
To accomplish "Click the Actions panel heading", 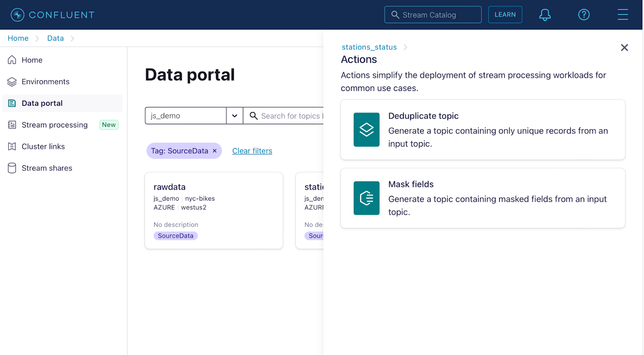I will click(359, 60).
